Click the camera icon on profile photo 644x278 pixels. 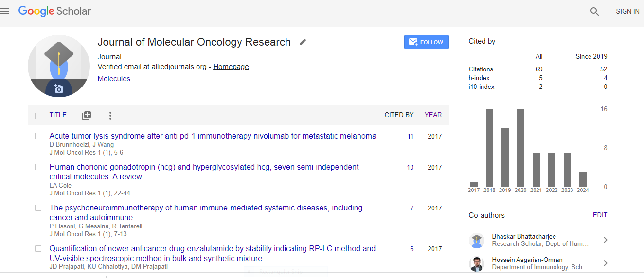[x=58, y=88]
